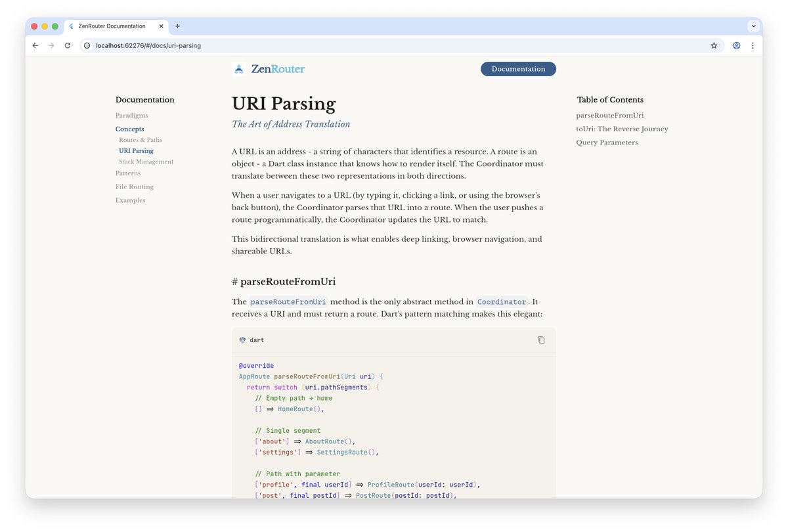Click the PostRoute(postId: postId) code line
The image size is (788, 532).
point(356,495)
